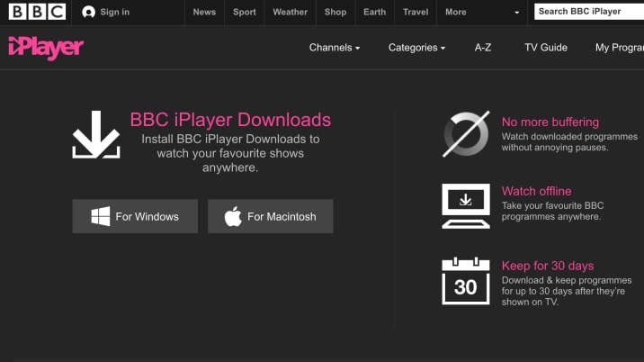The height and width of the screenshot is (362, 644).
Task: Click the 30 days calendar icon
Action: 466,281
